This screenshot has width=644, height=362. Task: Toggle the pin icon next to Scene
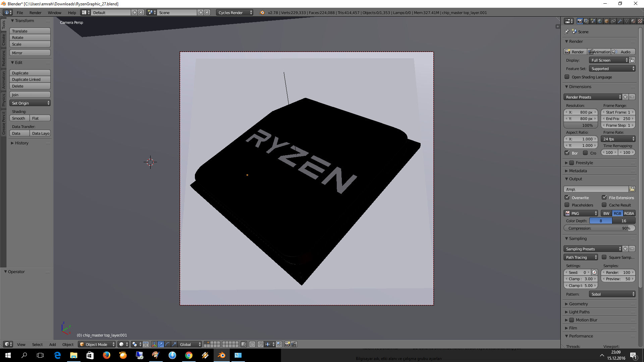pos(567,32)
